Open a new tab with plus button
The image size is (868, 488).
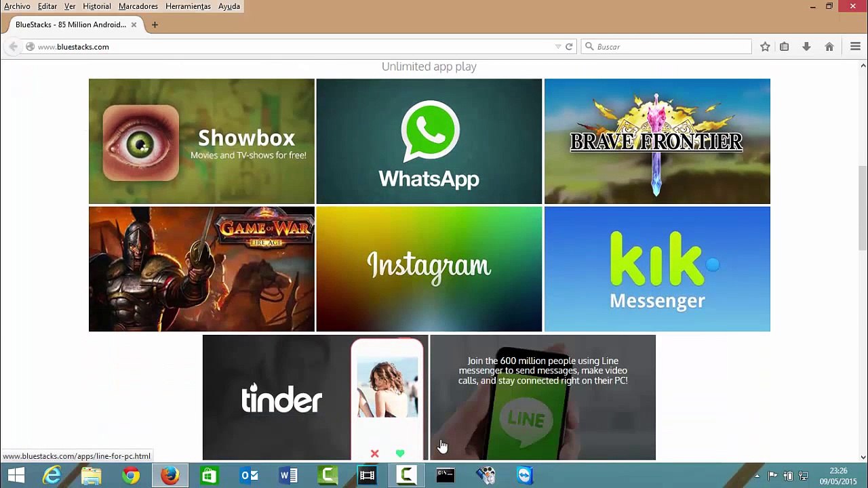(x=155, y=24)
